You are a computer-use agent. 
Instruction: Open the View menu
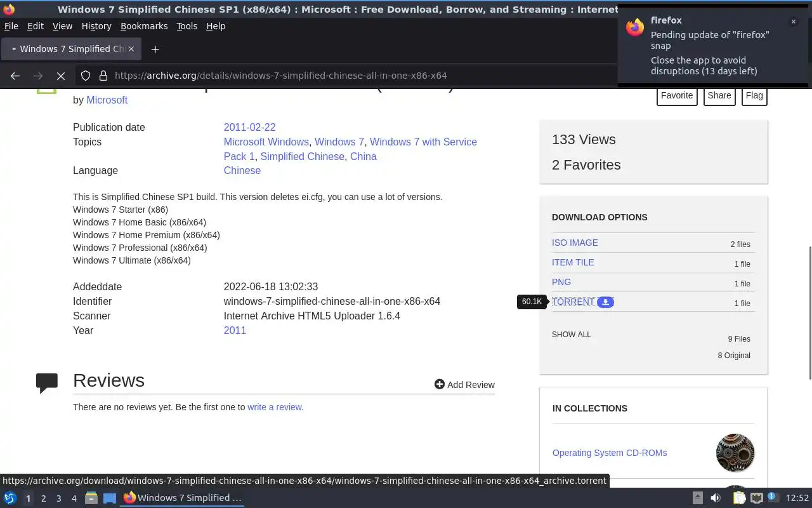(x=62, y=26)
